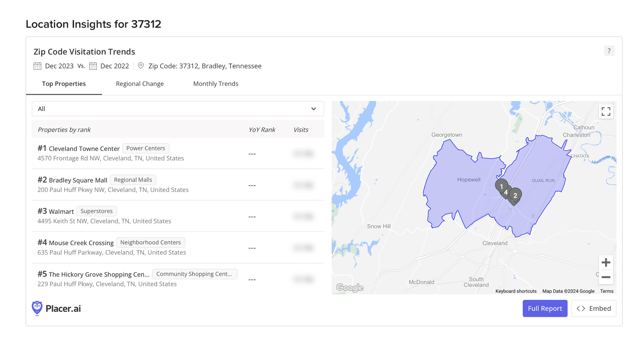Click the help question mark icon
The height and width of the screenshot is (340, 644).
[x=609, y=51]
